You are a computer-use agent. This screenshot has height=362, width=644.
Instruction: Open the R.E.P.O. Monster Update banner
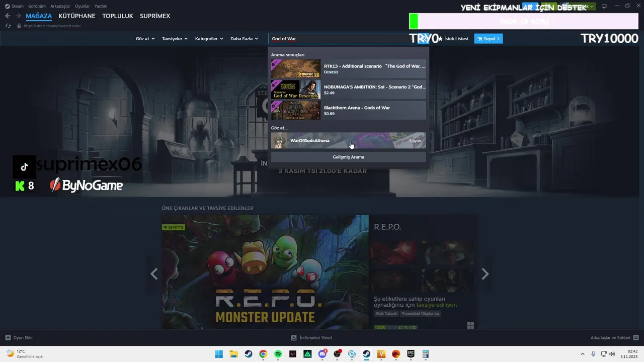click(x=265, y=272)
